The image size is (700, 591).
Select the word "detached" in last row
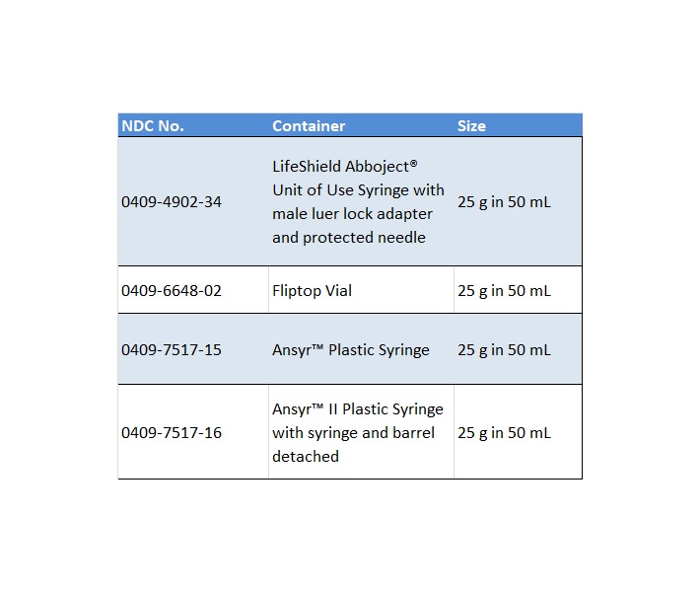(306, 457)
